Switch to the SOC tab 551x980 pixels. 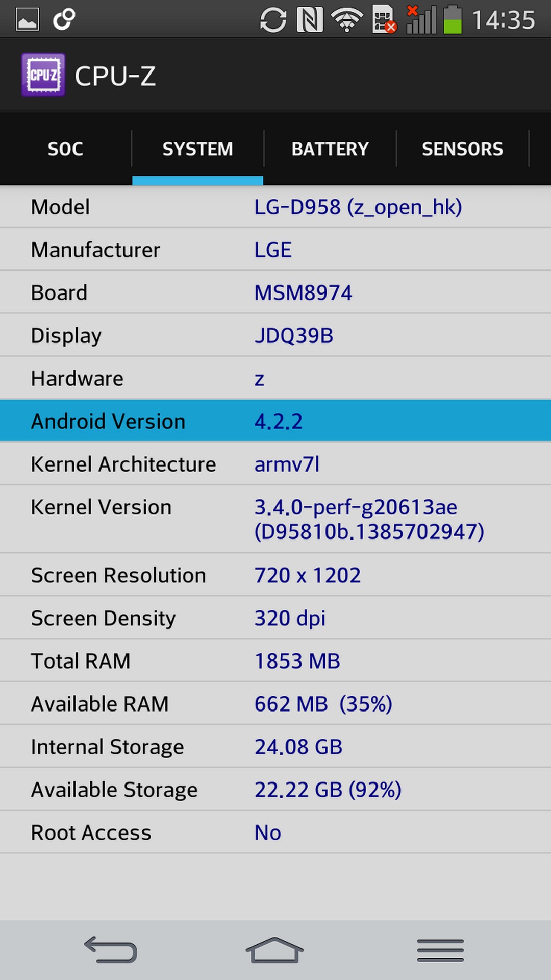pos(65,149)
